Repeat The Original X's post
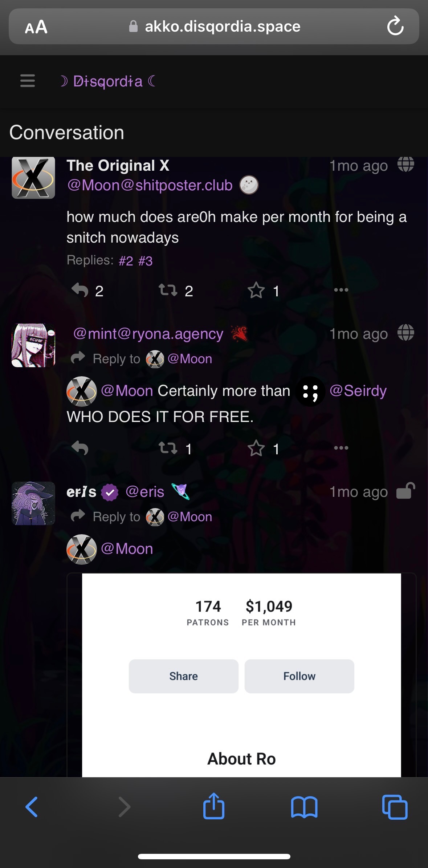The width and height of the screenshot is (428, 868). click(168, 290)
